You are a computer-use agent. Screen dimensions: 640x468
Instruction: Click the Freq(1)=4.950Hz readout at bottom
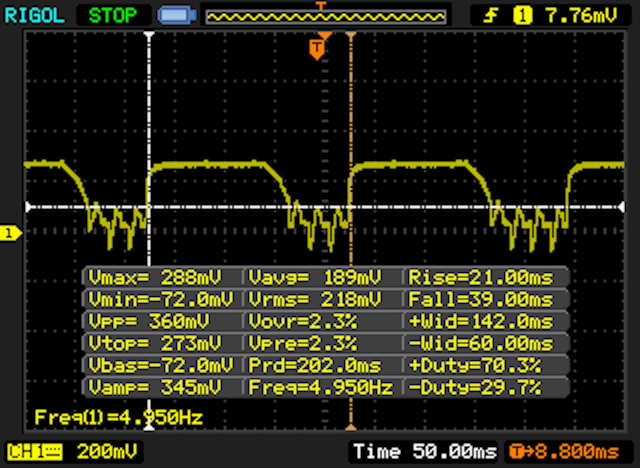point(118,417)
